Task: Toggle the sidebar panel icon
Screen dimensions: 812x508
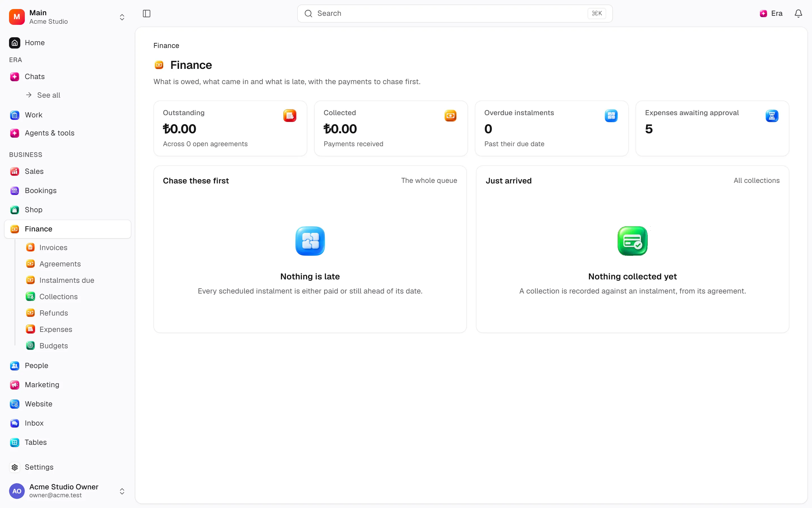Action: point(147,14)
